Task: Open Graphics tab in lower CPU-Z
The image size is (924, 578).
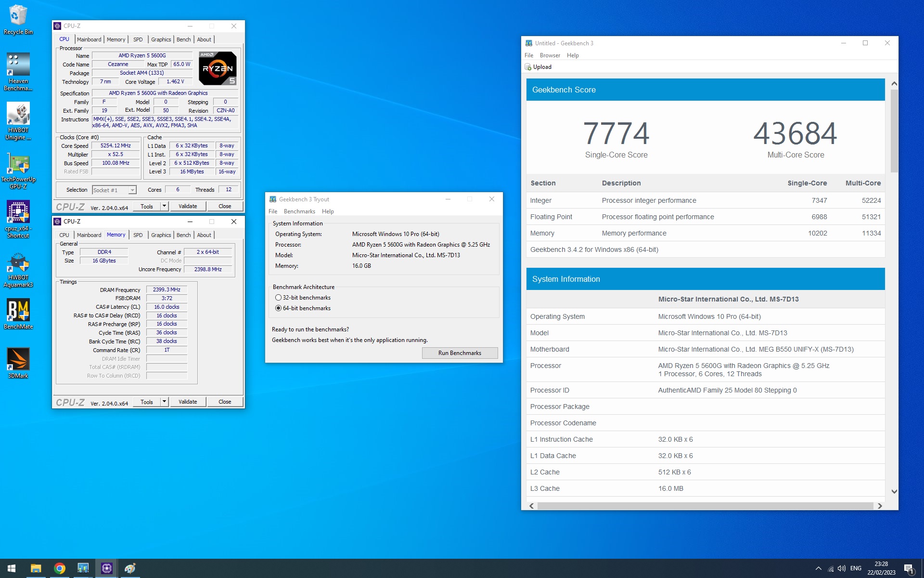Action: click(x=161, y=235)
